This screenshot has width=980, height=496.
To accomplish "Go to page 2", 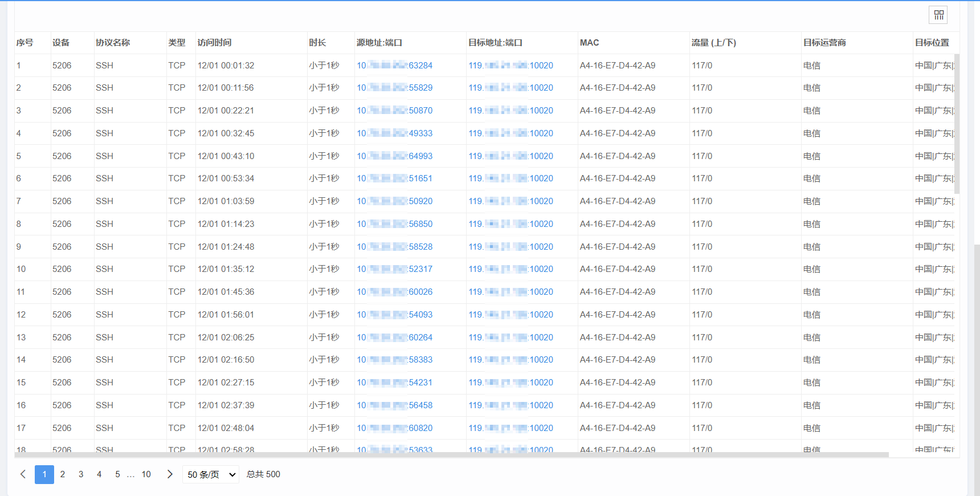I will click(63, 474).
